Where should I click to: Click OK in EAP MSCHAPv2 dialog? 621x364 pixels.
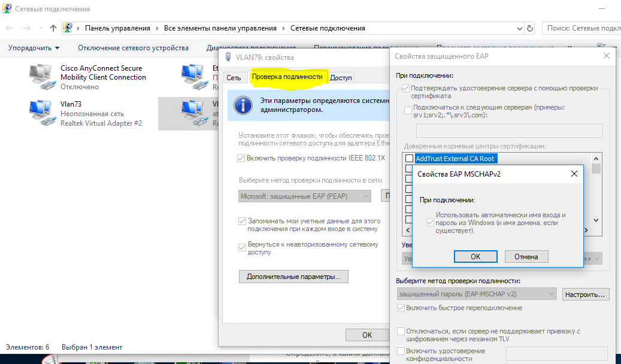(x=475, y=257)
